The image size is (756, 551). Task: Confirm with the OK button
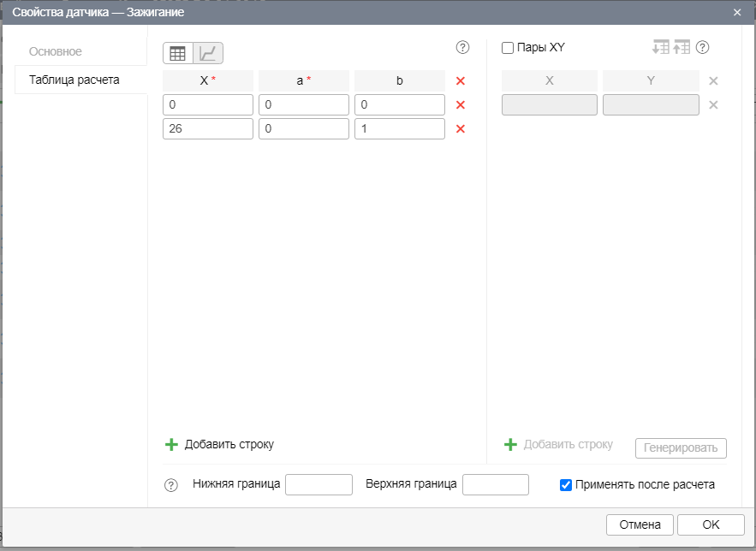711,524
